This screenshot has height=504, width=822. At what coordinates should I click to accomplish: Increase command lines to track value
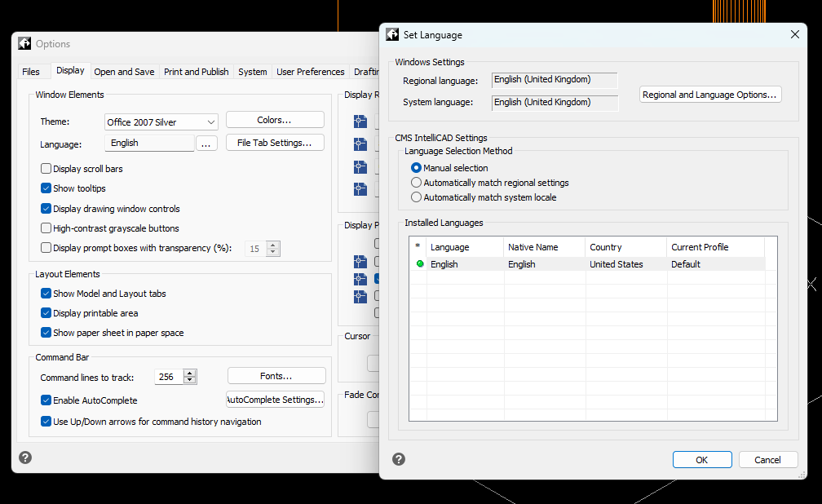[x=190, y=373]
